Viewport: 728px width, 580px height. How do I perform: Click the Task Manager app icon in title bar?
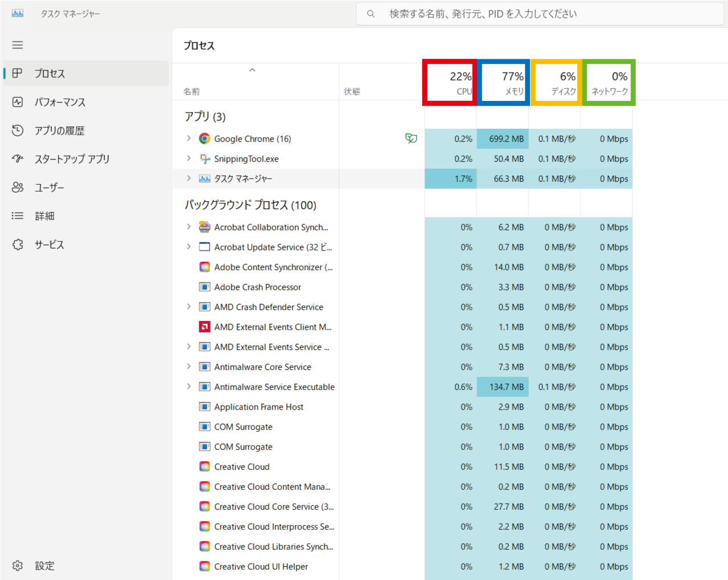click(18, 13)
